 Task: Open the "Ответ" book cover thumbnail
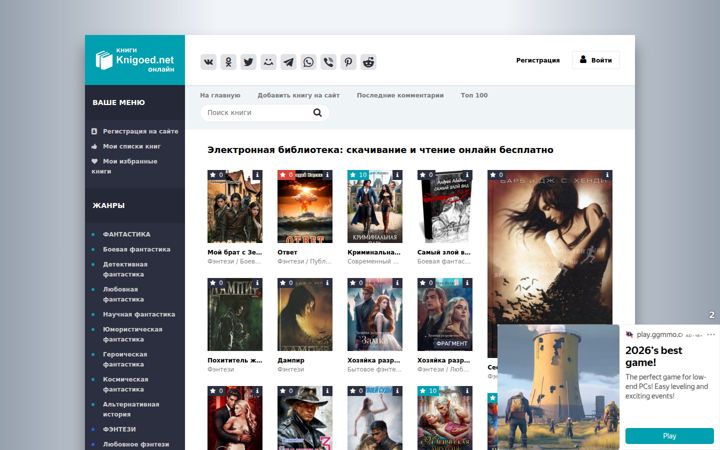click(305, 207)
